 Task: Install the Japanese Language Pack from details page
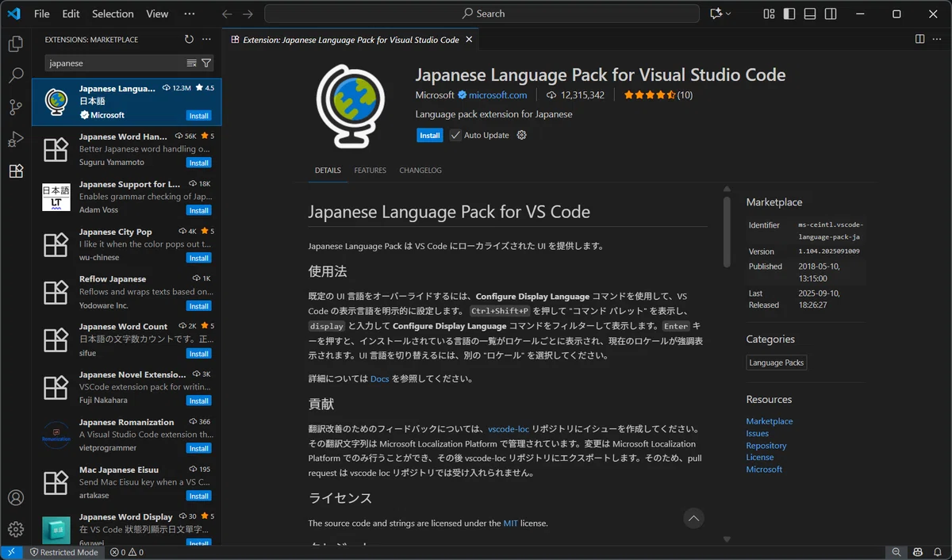coord(430,135)
